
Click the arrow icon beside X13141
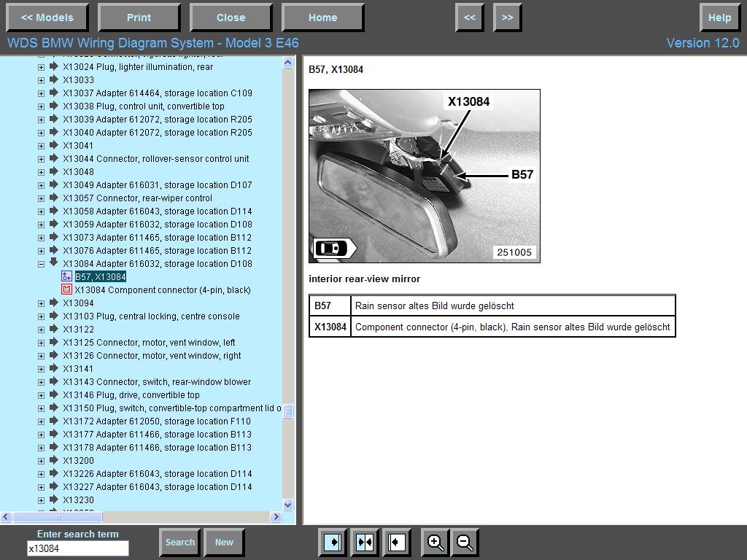click(x=54, y=368)
